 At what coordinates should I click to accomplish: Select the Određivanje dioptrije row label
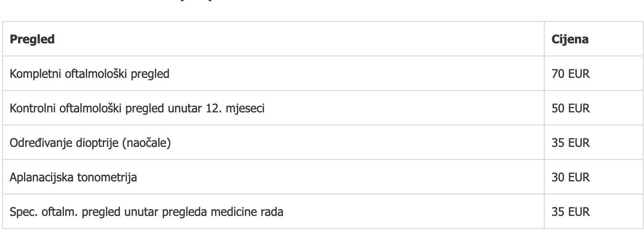[90, 143]
